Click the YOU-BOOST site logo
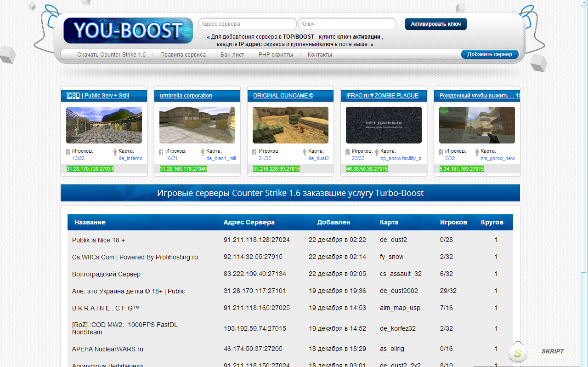 [128, 30]
